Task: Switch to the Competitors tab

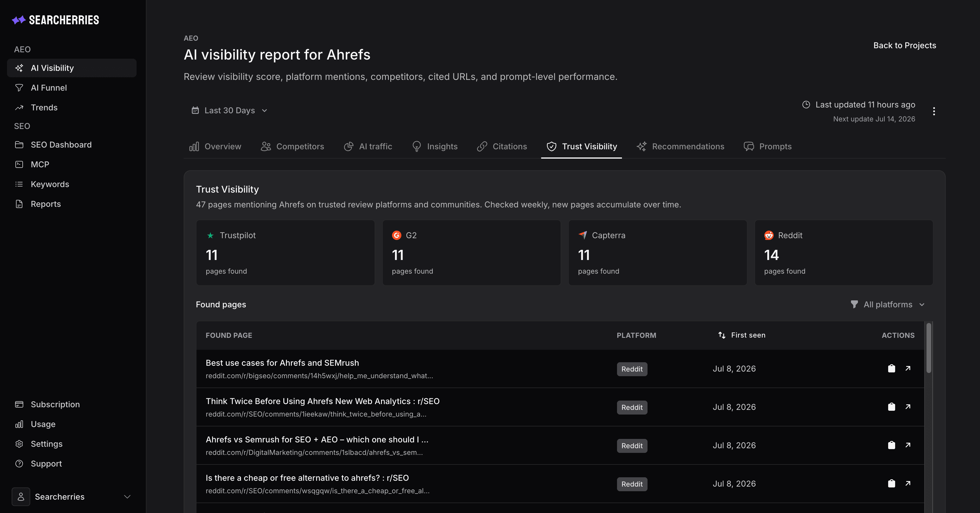Action: tap(292, 146)
